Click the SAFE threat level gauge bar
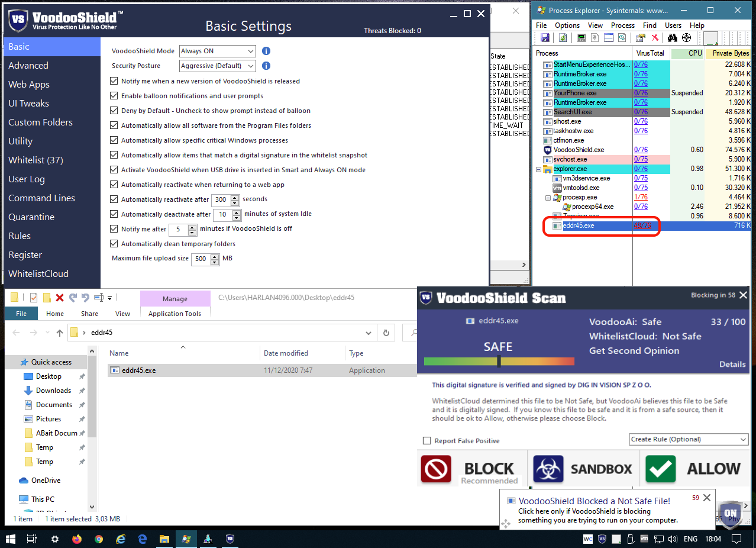 click(499, 361)
